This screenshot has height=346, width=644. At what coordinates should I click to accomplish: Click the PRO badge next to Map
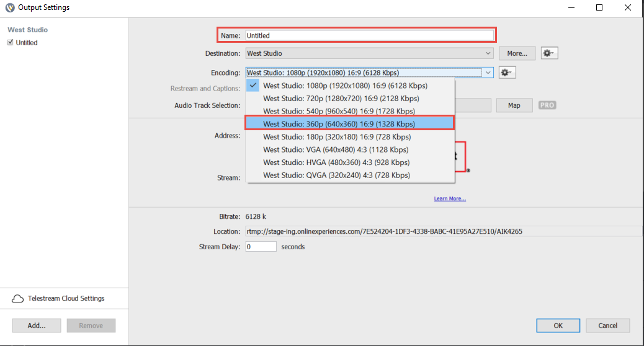[547, 105]
